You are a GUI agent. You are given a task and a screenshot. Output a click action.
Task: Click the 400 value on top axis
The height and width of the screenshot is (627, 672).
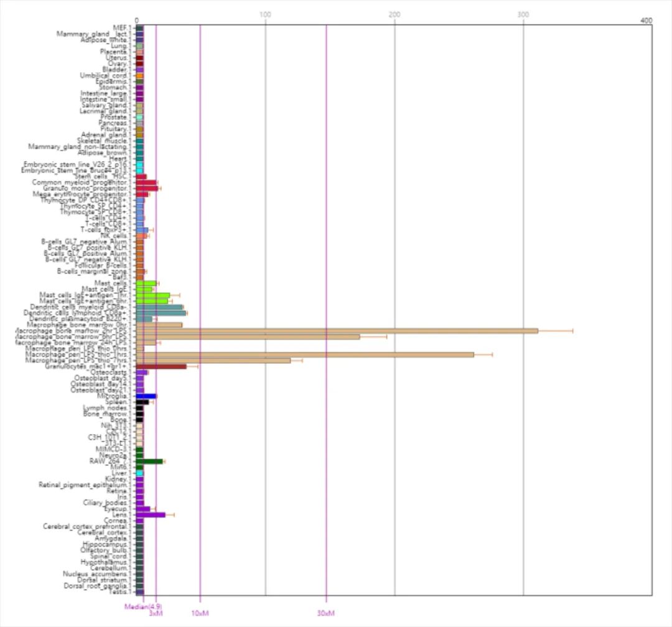646,21
